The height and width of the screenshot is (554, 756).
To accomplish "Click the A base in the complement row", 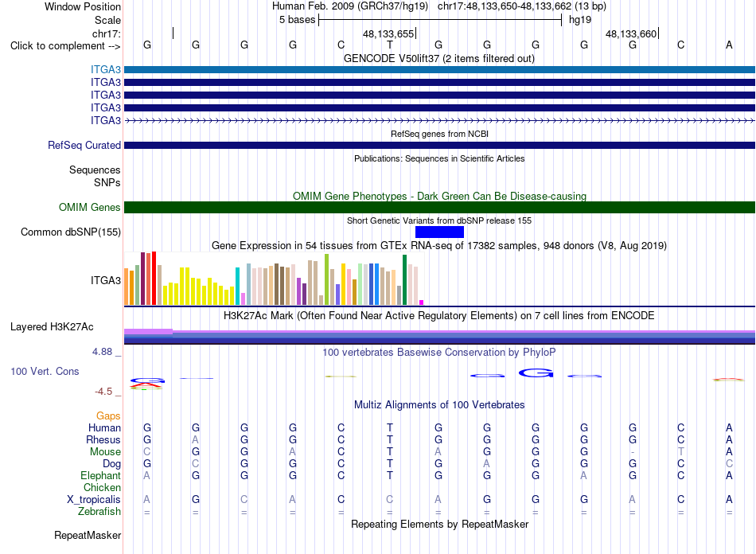I will click(x=729, y=45).
